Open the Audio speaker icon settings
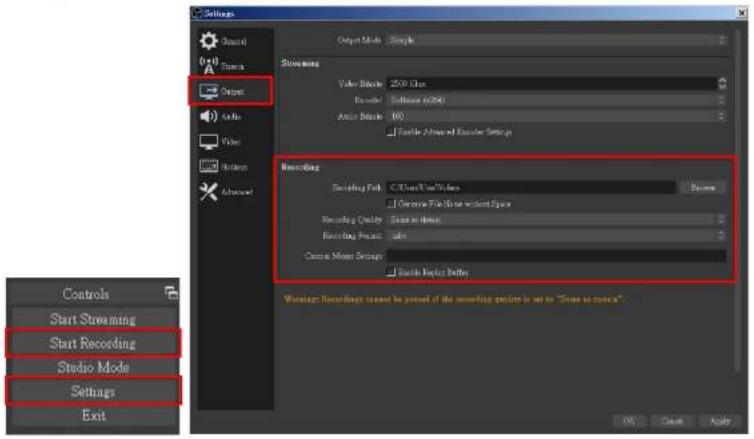 pos(208,116)
